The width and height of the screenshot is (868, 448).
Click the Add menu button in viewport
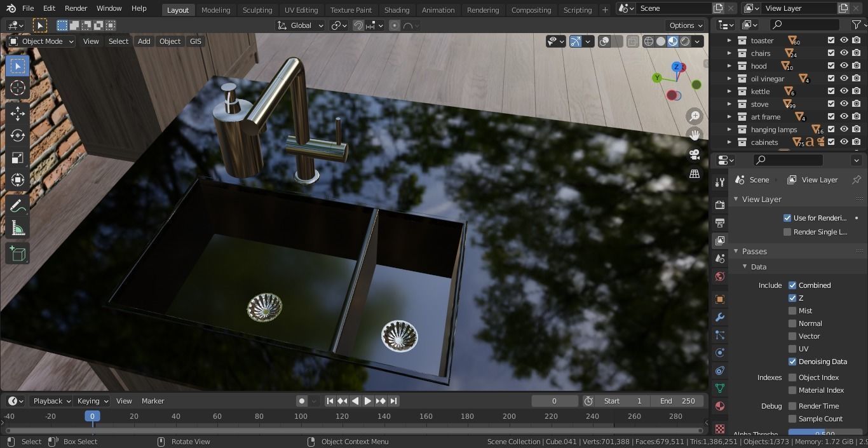point(144,41)
